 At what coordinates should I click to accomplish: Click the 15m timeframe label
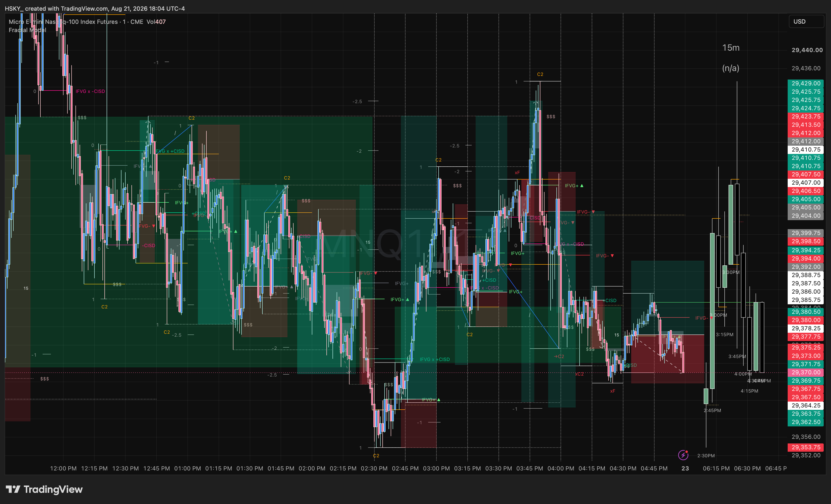(x=730, y=47)
